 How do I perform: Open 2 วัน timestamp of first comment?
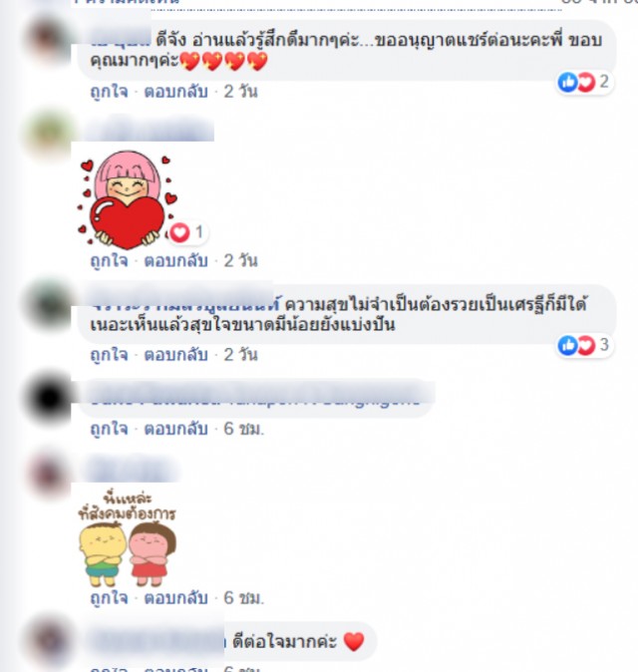pos(240,92)
